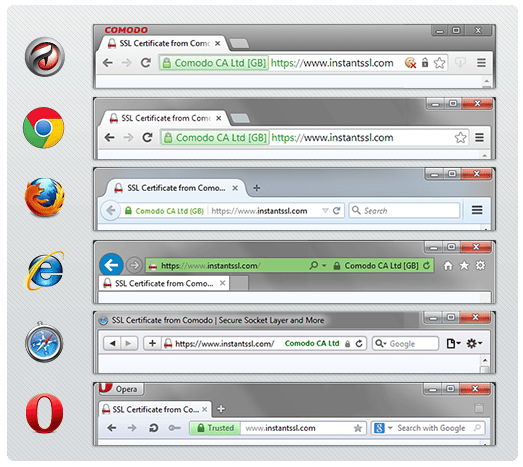Open Opera's closed tabs trash icon
This screenshot has height=467, width=523.
coord(479,408)
